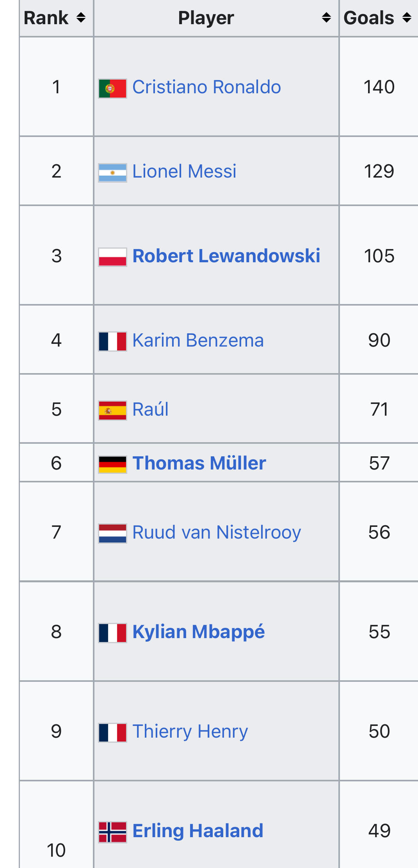Go to the Raúl article

(150, 409)
